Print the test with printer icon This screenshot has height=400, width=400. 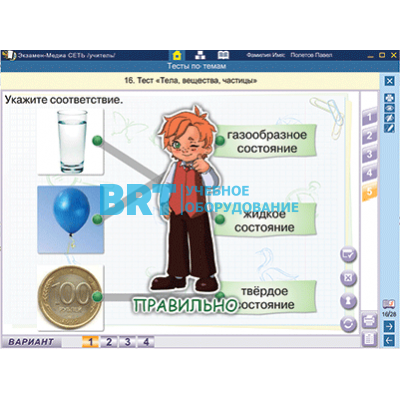369,321
